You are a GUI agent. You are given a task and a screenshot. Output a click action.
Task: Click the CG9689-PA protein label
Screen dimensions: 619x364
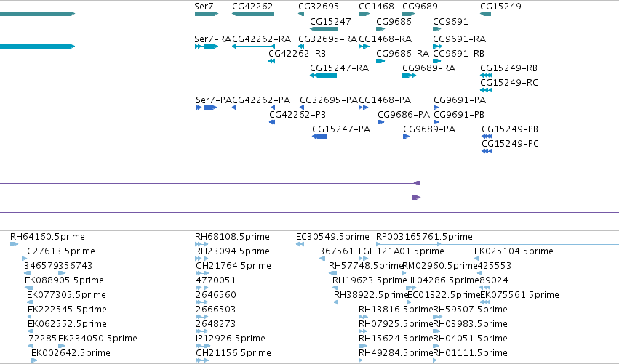pyautogui.click(x=429, y=129)
